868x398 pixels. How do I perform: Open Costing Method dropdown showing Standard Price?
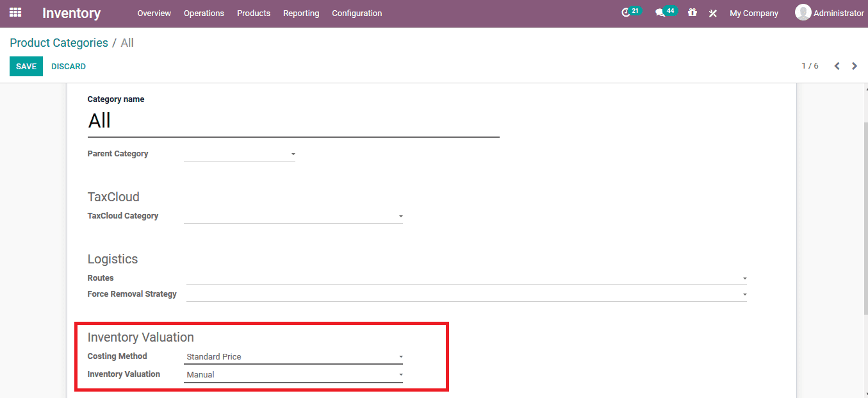[293, 357]
